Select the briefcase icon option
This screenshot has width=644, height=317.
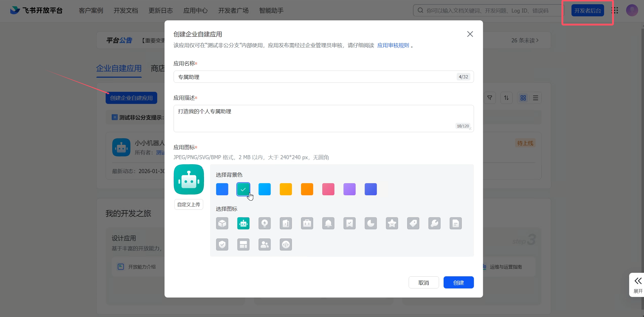coord(307,223)
